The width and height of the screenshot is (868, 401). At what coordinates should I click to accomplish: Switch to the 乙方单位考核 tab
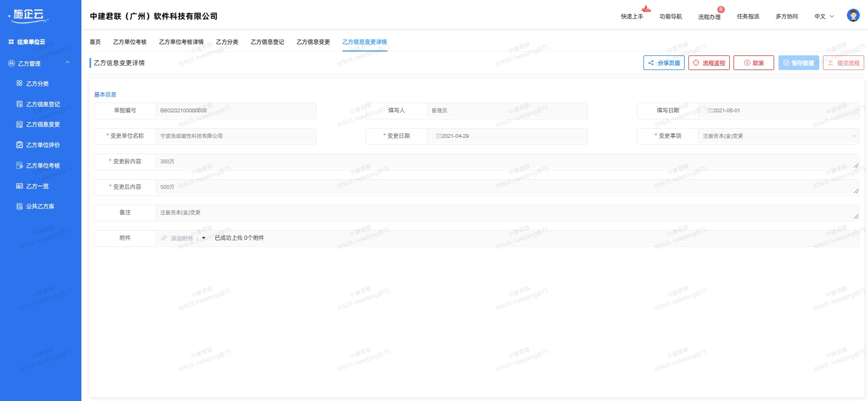pos(130,42)
